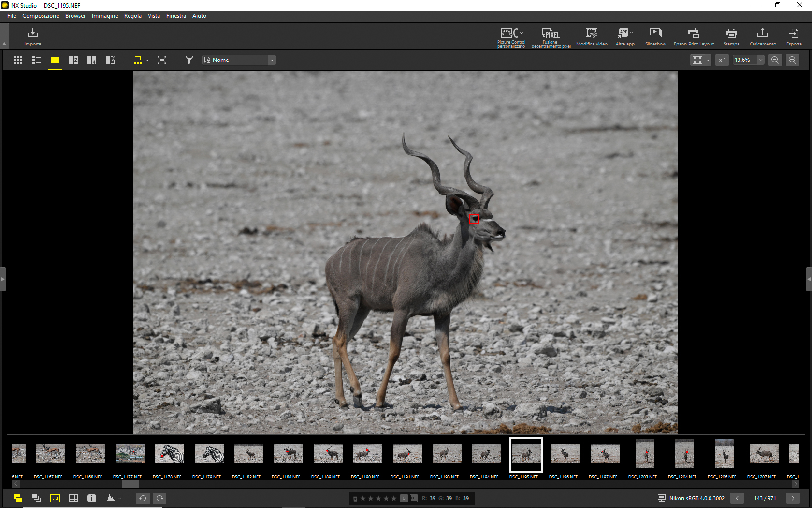The image size is (812, 508).
Task: Open the Browser menu
Action: click(x=75, y=16)
